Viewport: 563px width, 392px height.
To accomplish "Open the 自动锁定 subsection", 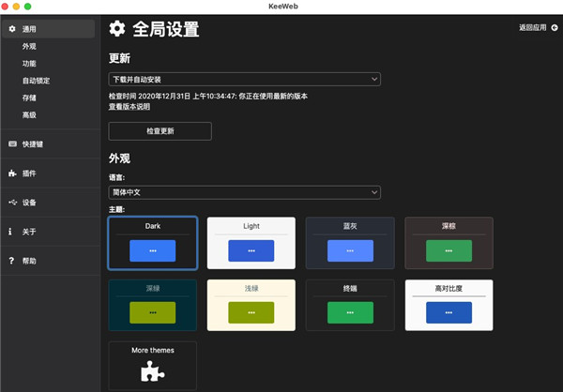I will 36,81.
